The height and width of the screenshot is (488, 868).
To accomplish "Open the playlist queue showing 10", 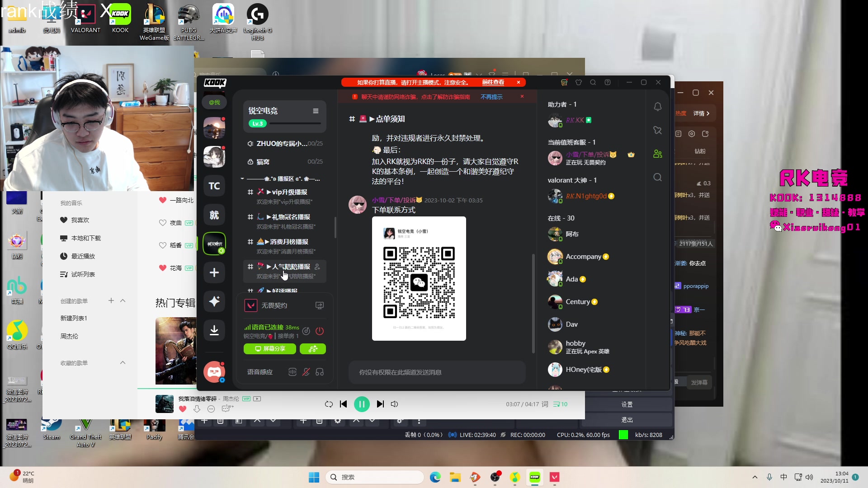I will pyautogui.click(x=560, y=404).
